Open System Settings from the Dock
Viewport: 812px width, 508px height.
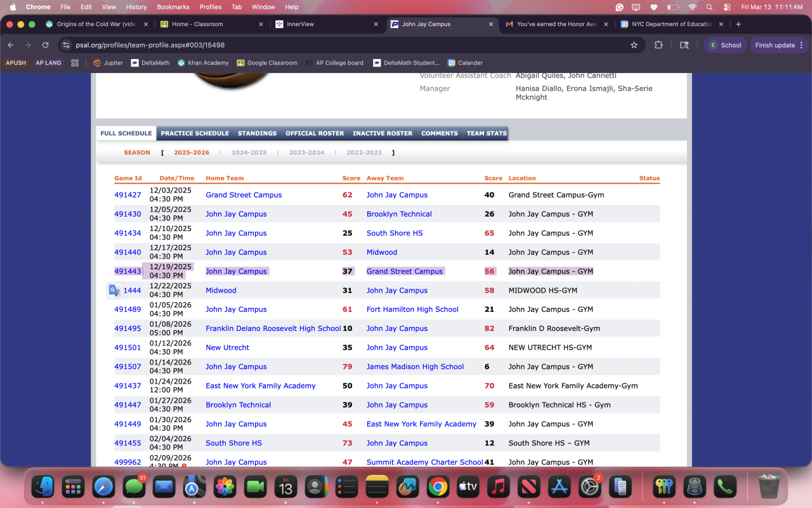pyautogui.click(x=590, y=487)
